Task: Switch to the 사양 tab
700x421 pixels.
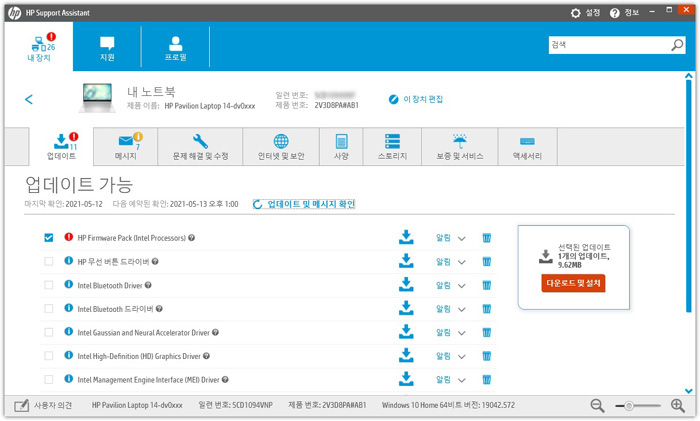Action: 342,146
